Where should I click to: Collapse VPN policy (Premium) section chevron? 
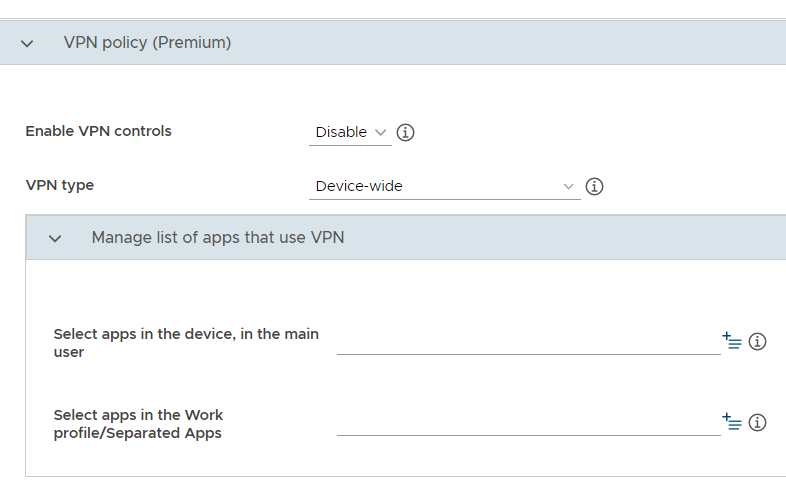[x=27, y=43]
